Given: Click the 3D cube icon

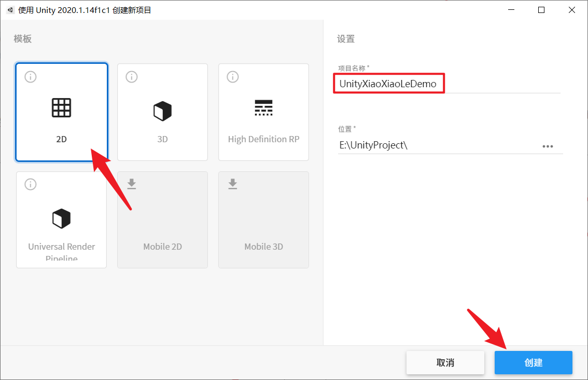Looking at the screenshot, I should pos(162,111).
